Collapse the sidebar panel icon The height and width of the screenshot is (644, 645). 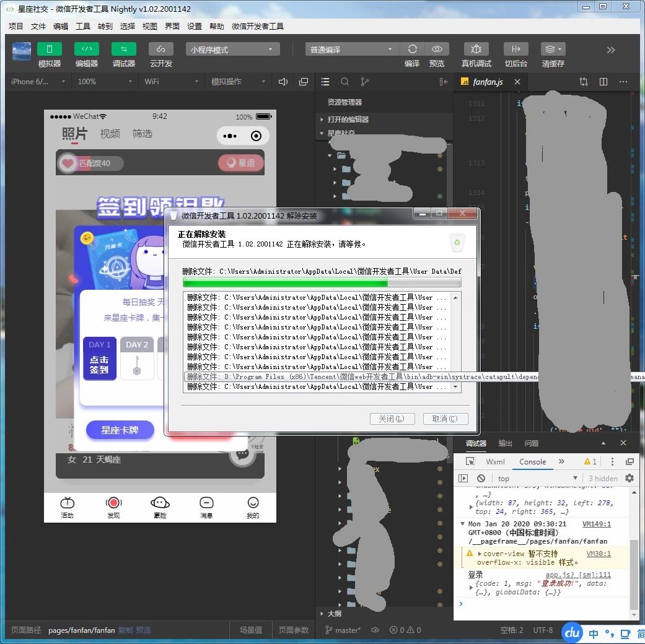tap(444, 81)
